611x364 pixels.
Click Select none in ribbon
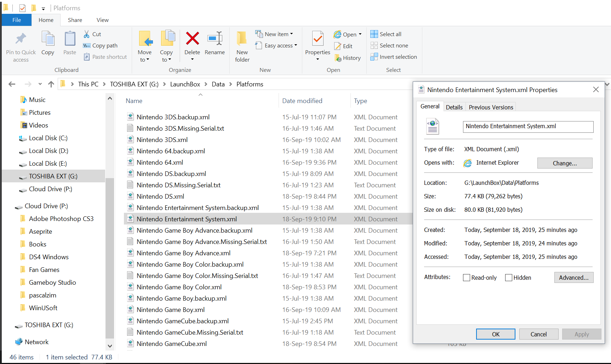coord(389,46)
